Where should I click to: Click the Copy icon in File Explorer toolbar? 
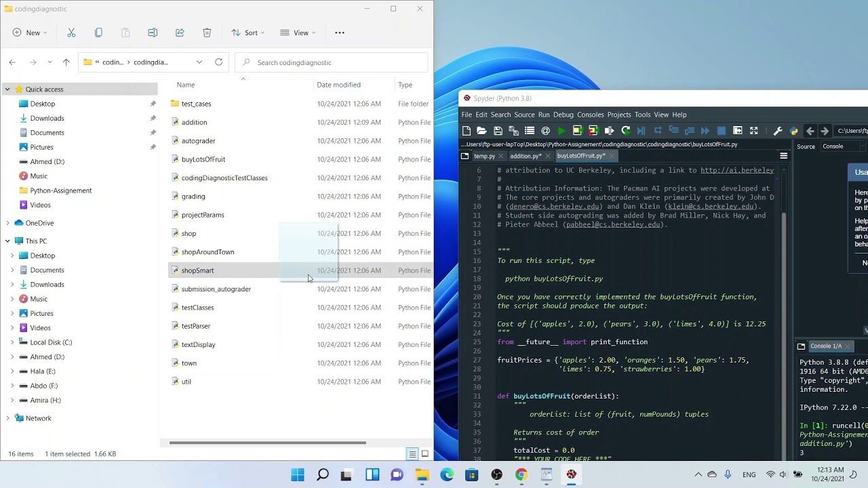(x=98, y=33)
